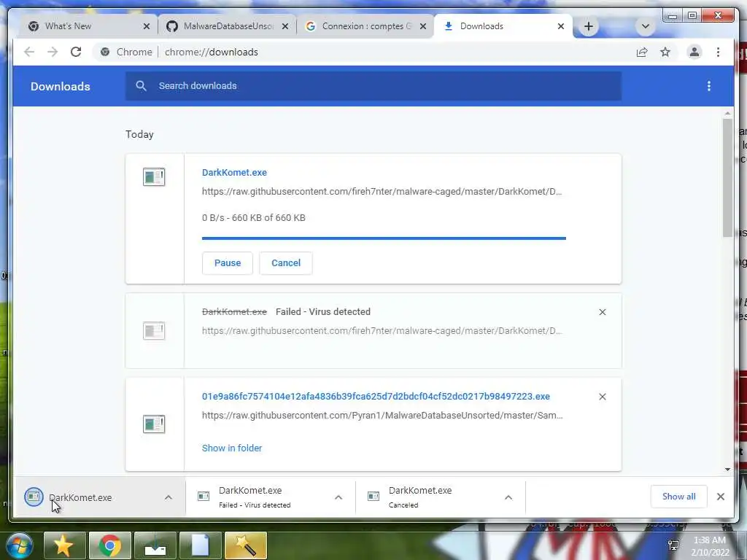Click the system clock showing 1:38 AM
The width and height of the screenshot is (747, 560).
click(710, 545)
